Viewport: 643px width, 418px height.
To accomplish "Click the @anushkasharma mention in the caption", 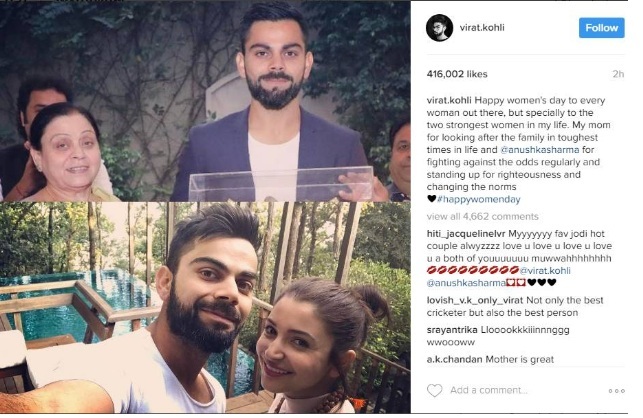I will click(x=540, y=150).
